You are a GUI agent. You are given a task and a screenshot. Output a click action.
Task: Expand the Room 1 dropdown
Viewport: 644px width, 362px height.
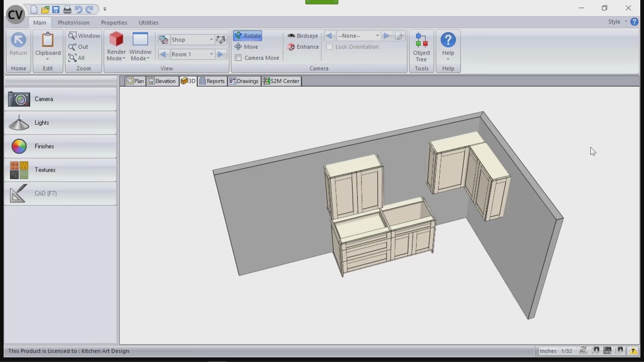[211, 54]
